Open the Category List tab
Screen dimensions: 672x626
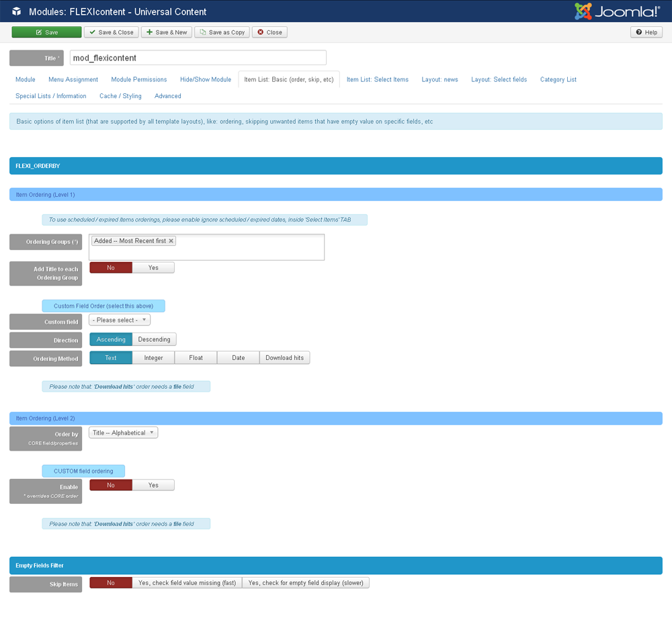click(x=558, y=79)
